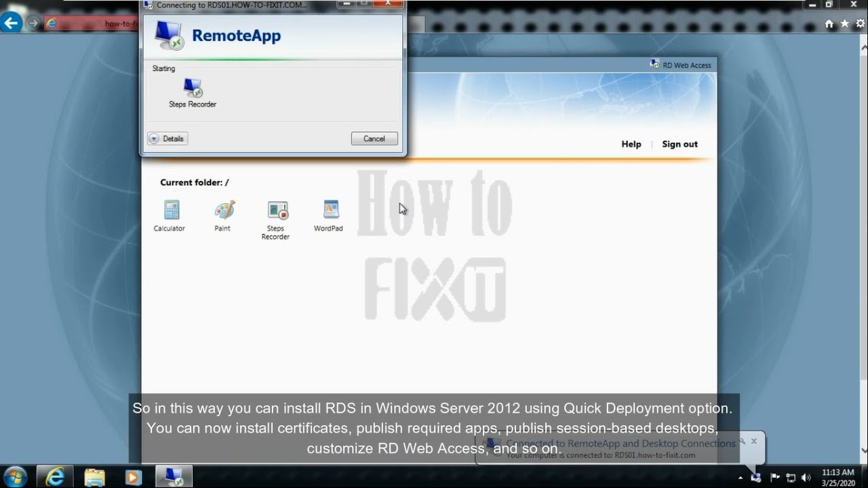Open Windows Media Player from the taskbar
Screen dimensions: 868x488
(134, 476)
